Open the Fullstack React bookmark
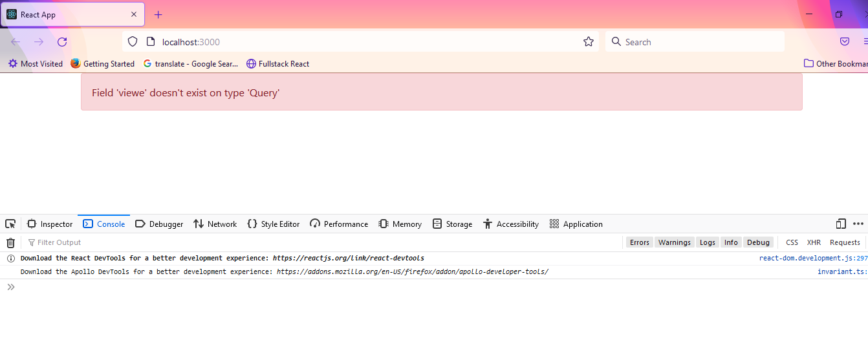Screen dimensions: 868x349 (x=277, y=64)
